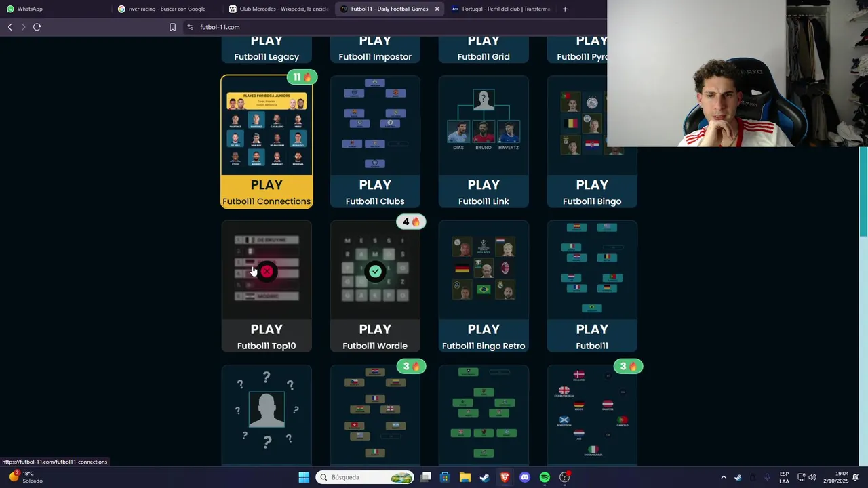Image resolution: width=868 pixels, height=488 pixels.
Task: Click the 4 streak flame badge on Wordle
Action: (x=411, y=222)
